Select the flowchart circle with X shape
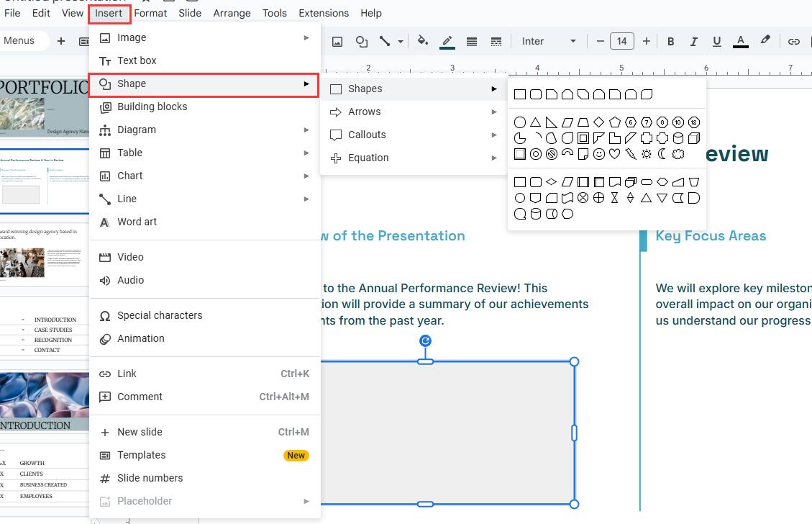Screen dimensions: 812x524 pos(583,198)
